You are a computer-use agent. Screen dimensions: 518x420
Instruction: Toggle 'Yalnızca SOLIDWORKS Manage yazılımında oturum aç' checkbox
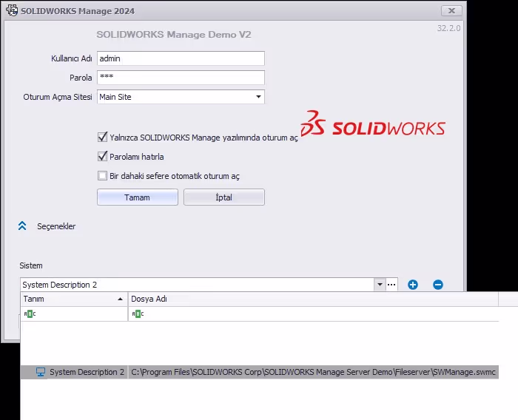pos(102,137)
